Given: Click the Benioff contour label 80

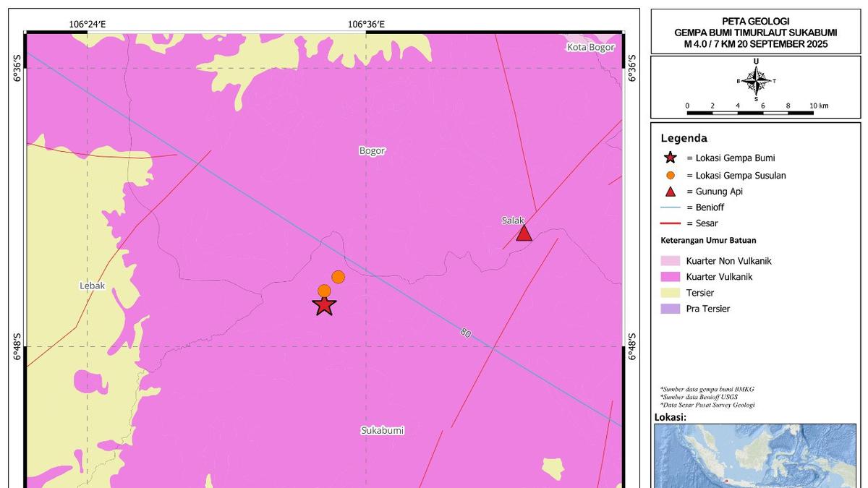Looking at the screenshot, I should pos(466,333).
